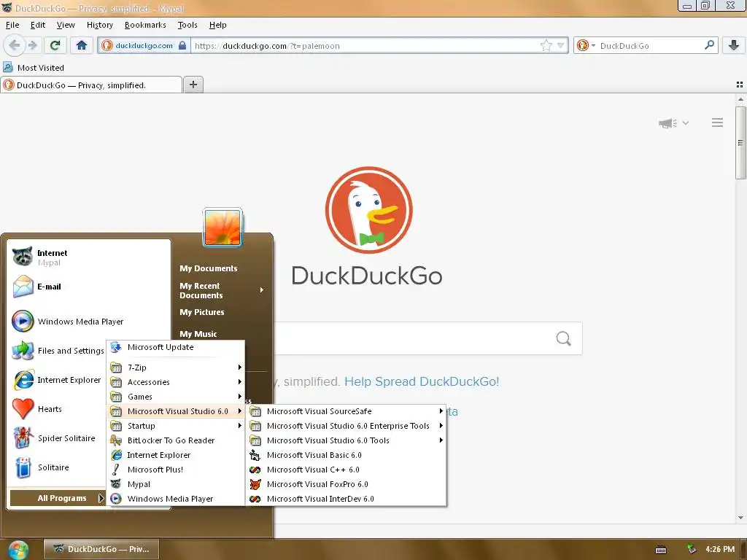Image resolution: width=747 pixels, height=560 pixels.
Task: Open My Pictures from start menu
Action: coord(201,312)
